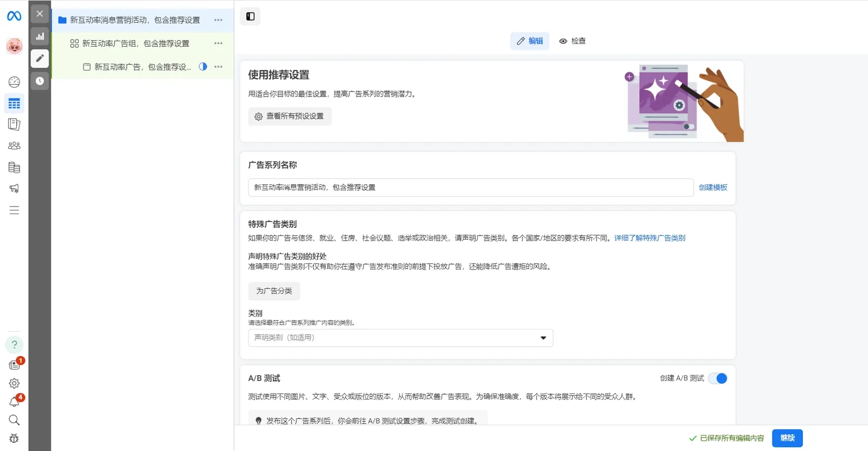Collapse the side panel with the panel toggle icon

pos(250,16)
